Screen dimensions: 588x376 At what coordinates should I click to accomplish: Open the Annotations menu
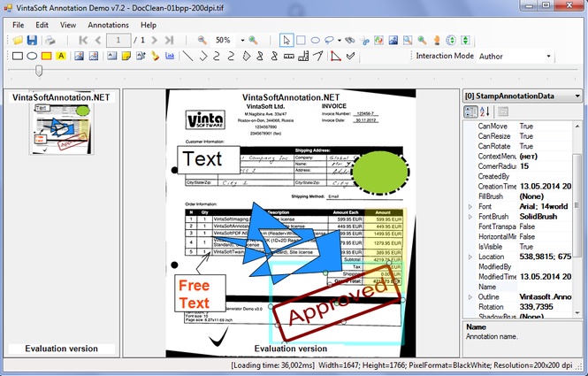108,25
